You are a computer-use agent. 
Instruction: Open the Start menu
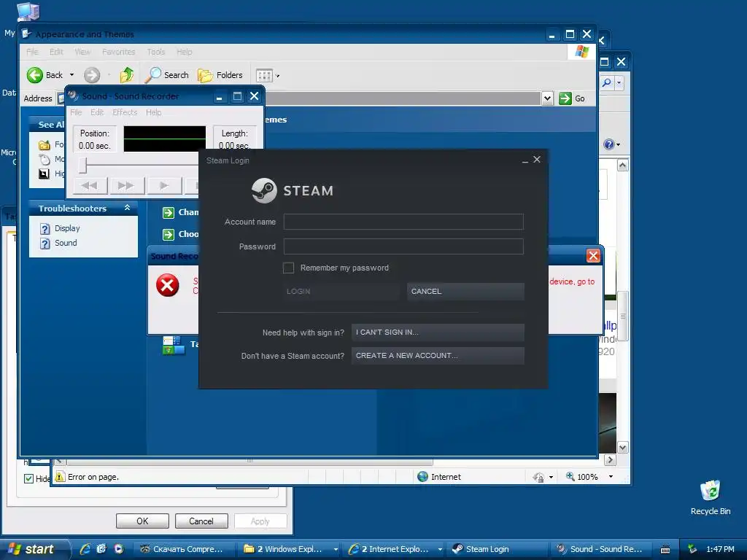pos(34,549)
